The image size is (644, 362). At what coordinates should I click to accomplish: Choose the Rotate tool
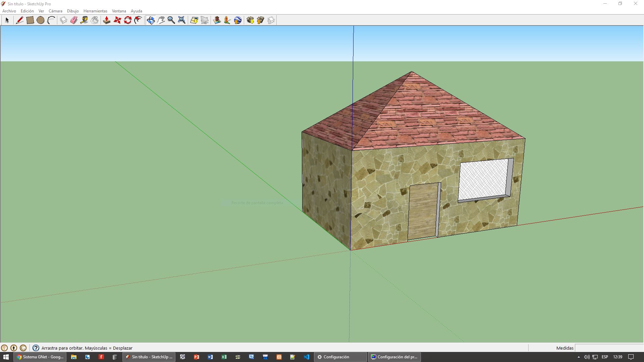[128, 20]
